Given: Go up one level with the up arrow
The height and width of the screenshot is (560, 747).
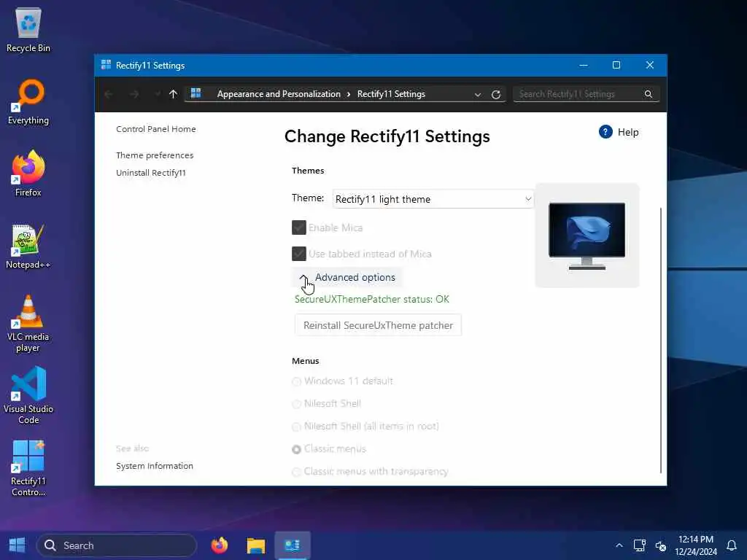Looking at the screenshot, I should coord(173,94).
